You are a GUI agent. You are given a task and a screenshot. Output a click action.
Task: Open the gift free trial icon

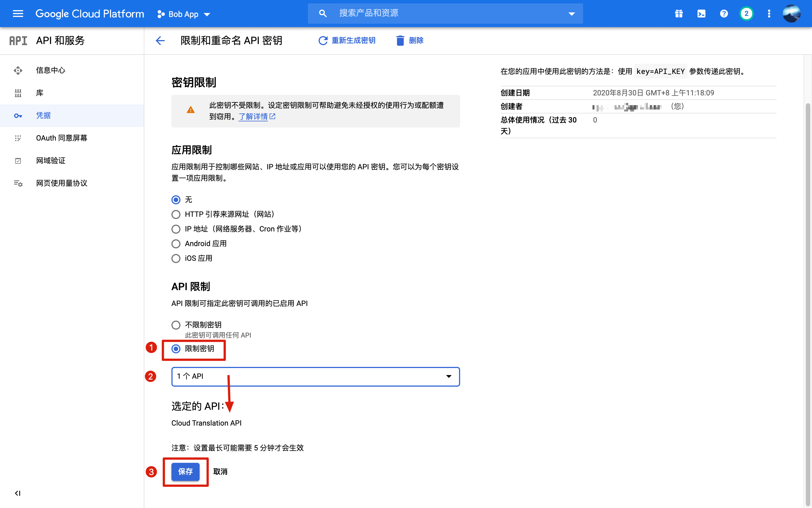pyautogui.click(x=679, y=14)
